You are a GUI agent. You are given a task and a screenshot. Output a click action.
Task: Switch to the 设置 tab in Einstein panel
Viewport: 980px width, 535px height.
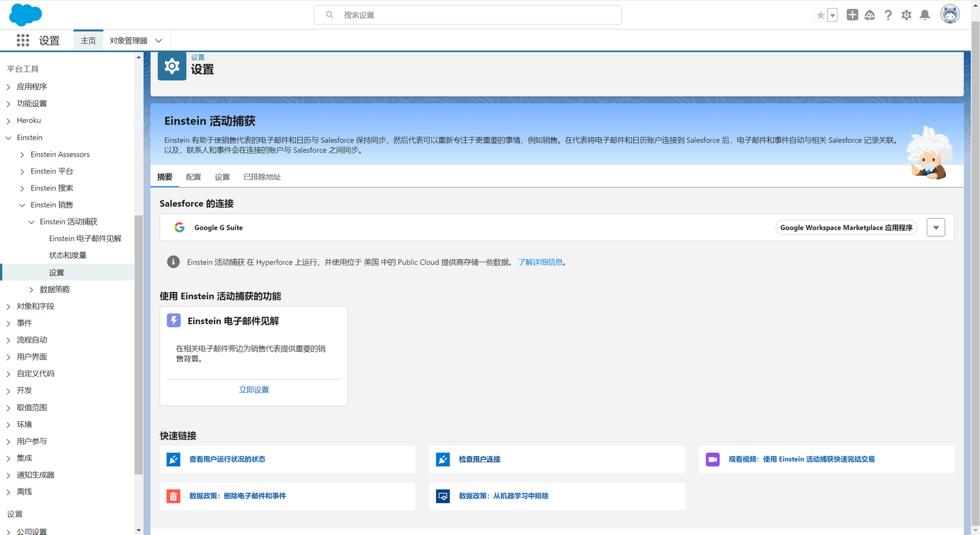point(222,177)
